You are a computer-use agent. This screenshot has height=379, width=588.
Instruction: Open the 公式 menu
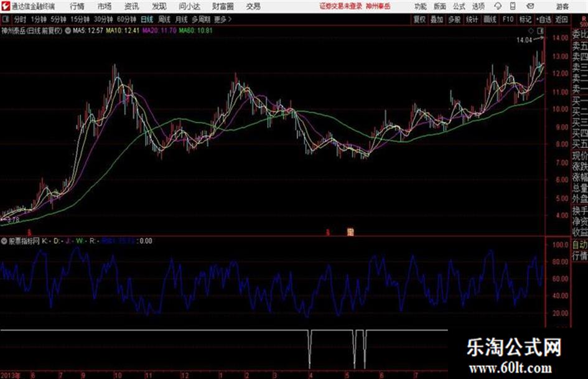pyautogui.click(x=459, y=6)
